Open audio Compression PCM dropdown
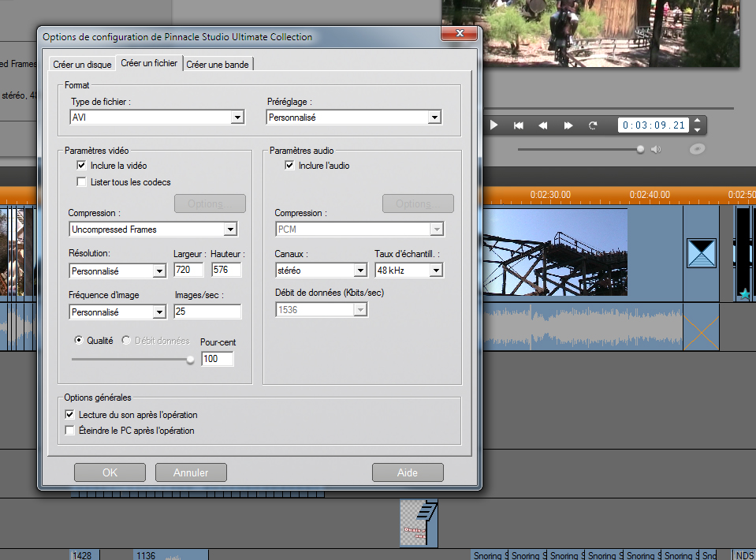Screen dimensions: 756x560 (437, 229)
